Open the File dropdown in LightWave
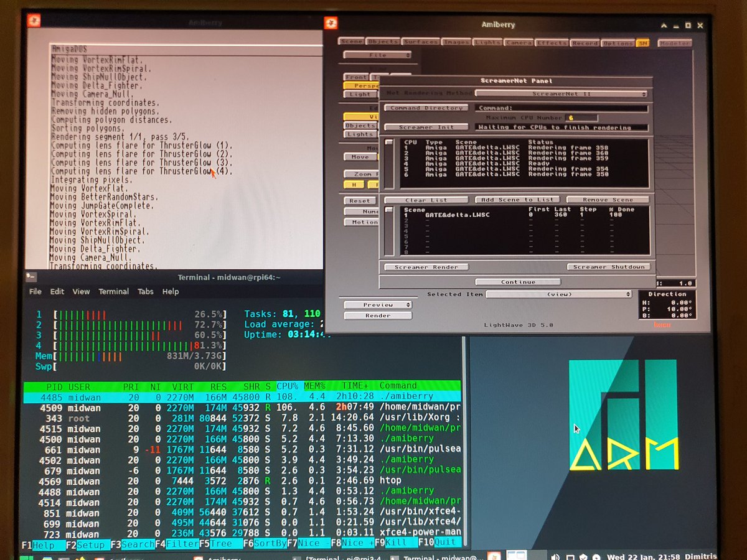747x560 pixels. coord(377,55)
